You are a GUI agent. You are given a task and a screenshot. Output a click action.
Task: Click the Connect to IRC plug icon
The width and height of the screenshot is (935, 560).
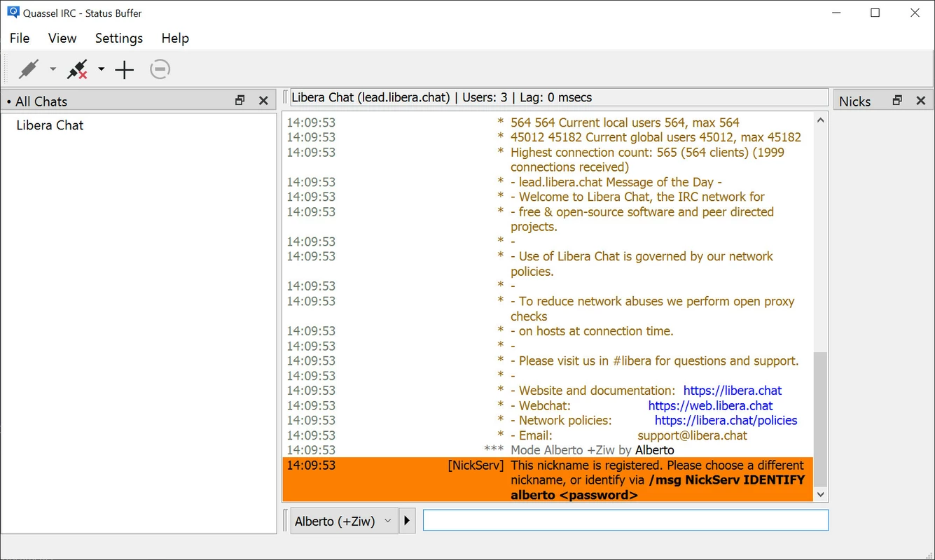(29, 69)
